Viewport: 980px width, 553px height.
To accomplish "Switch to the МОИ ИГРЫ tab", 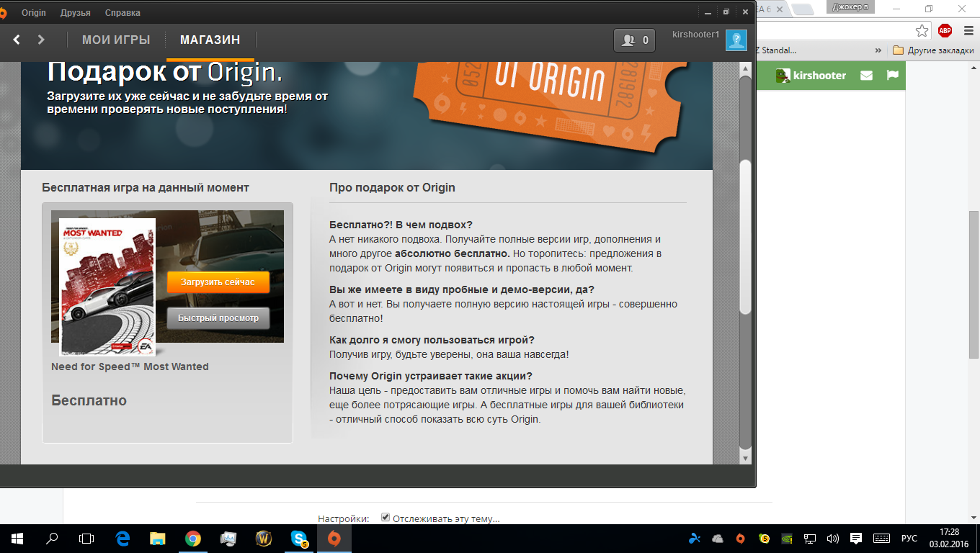I will click(x=116, y=40).
